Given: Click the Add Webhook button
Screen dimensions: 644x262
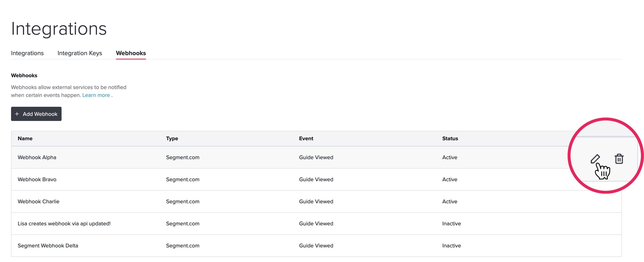Looking at the screenshot, I should click(36, 114).
